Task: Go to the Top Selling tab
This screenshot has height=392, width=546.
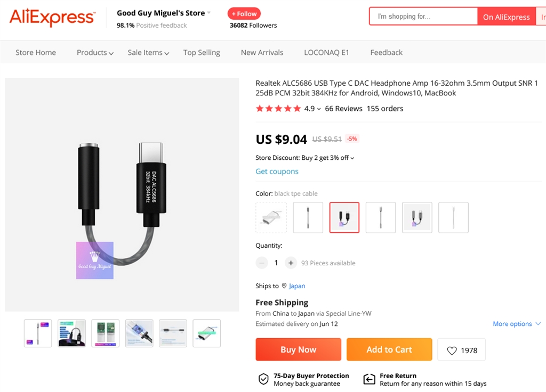Action: [202, 53]
